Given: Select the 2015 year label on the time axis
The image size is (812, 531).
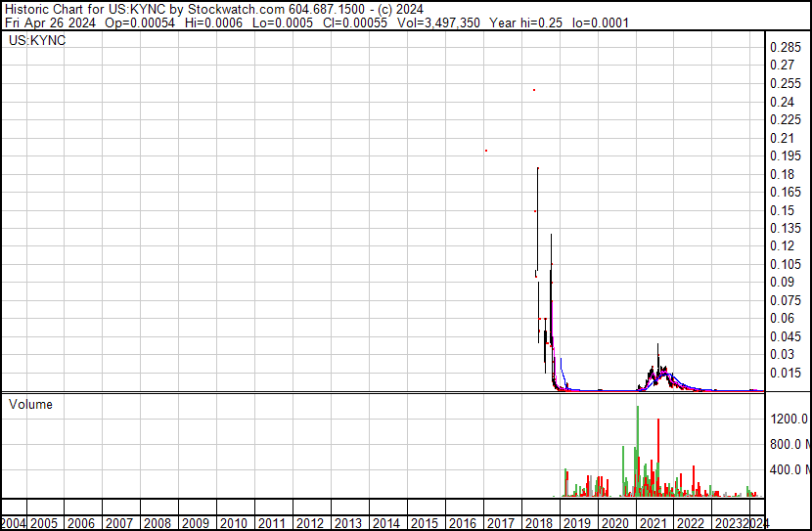Looking at the screenshot, I should [425, 523].
